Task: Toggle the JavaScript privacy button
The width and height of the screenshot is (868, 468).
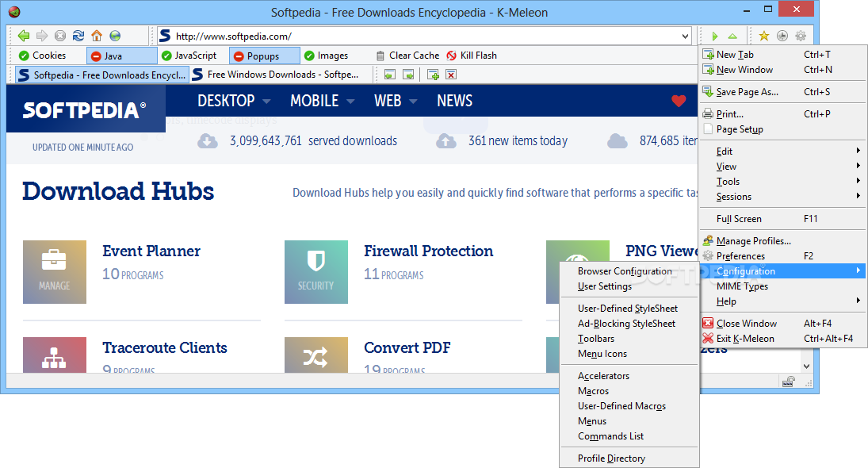Action: [x=189, y=56]
